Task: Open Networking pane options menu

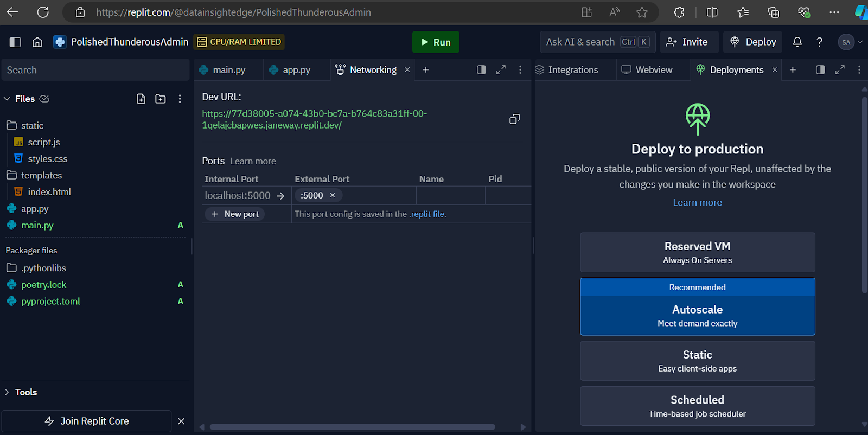Action: pos(520,70)
